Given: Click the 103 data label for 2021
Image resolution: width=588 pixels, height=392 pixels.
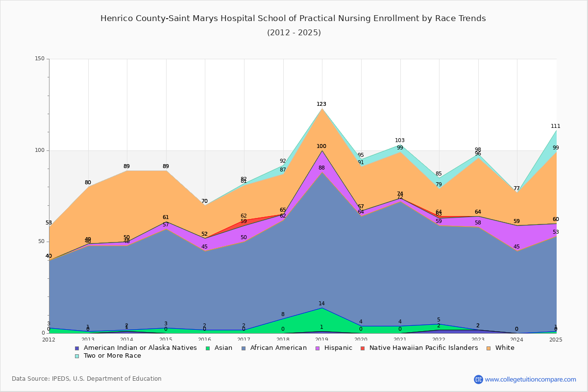Looking at the screenshot, I should [x=400, y=140].
